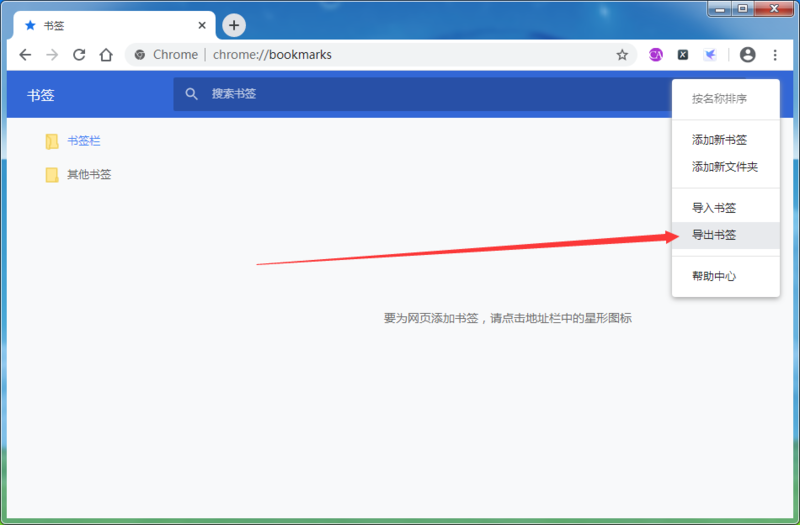Open the blue bird extension icon
The height and width of the screenshot is (525, 800).
[710, 55]
